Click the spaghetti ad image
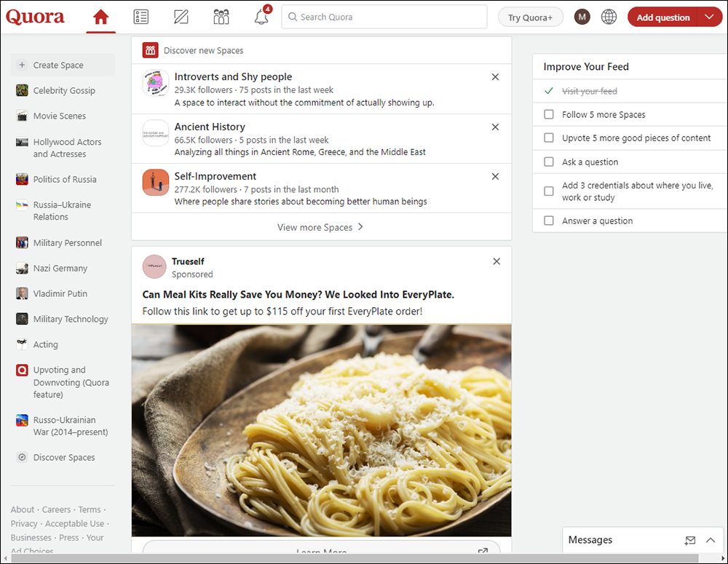 click(321, 430)
